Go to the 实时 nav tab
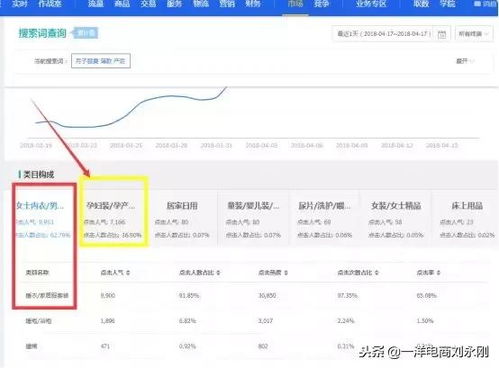The height and width of the screenshot is (368, 499). point(19,4)
